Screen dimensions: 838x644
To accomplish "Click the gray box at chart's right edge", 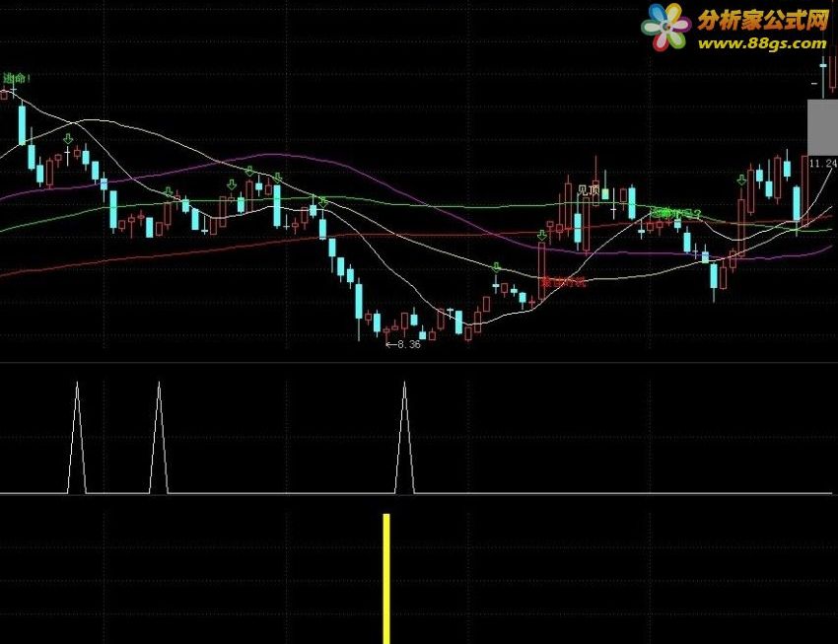I will [822, 128].
